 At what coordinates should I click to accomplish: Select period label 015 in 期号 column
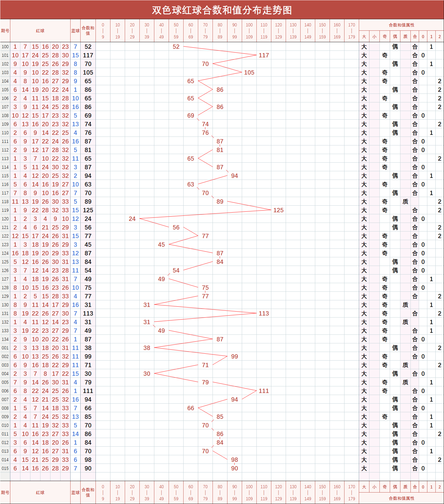(5, 468)
